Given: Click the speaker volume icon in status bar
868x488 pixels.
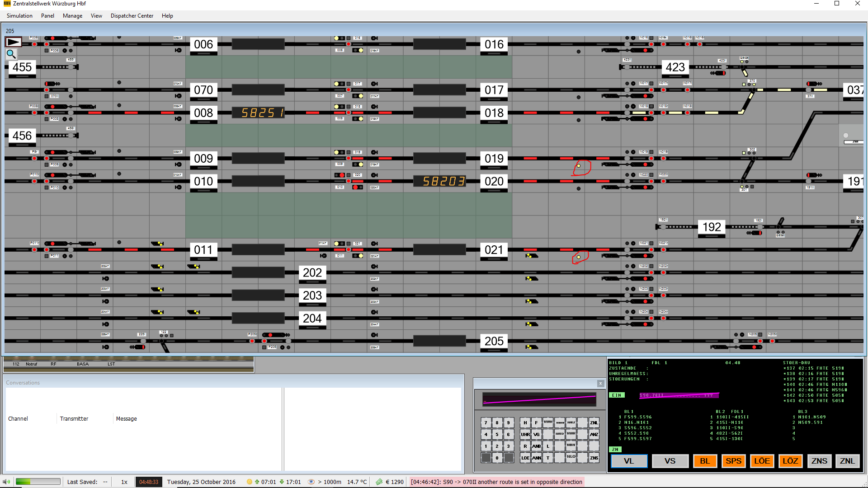Looking at the screenshot, I should [6, 482].
